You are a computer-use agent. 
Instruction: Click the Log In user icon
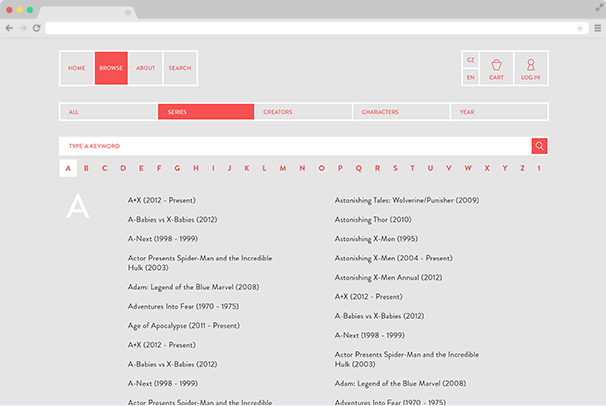(530, 68)
